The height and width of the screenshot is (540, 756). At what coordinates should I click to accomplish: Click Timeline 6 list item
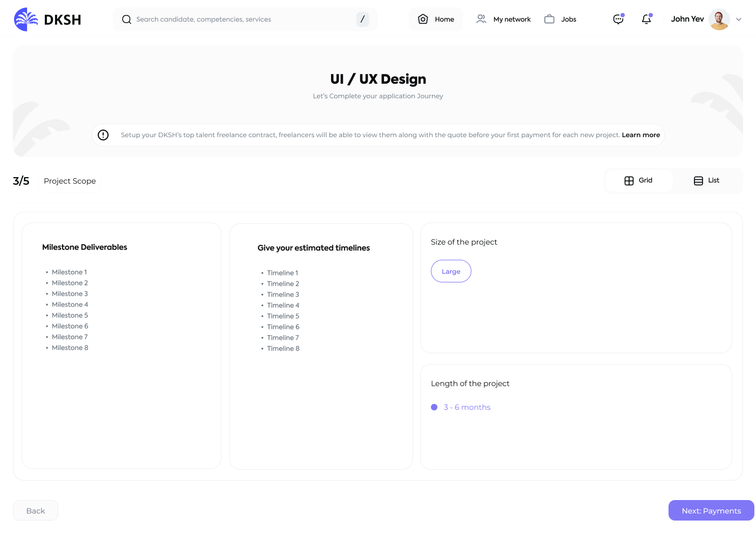pyautogui.click(x=283, y=327)
